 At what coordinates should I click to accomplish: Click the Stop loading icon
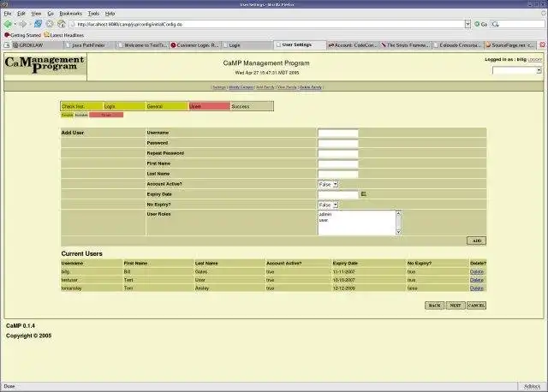[50, 24]
